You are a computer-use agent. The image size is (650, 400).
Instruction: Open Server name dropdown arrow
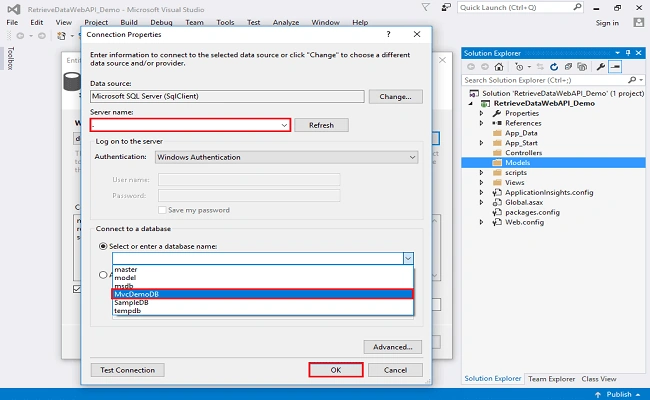[x=284, y=125]
